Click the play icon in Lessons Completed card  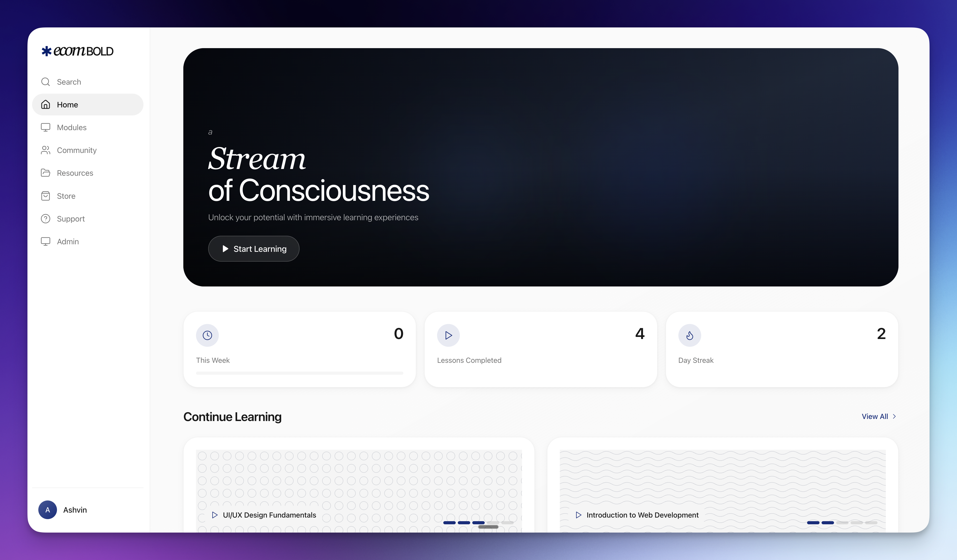[448, 335]
